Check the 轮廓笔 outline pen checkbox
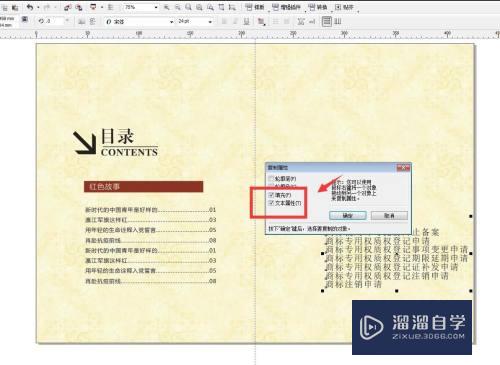Viewport: 500px width, 365px height. tap(271, 179)
